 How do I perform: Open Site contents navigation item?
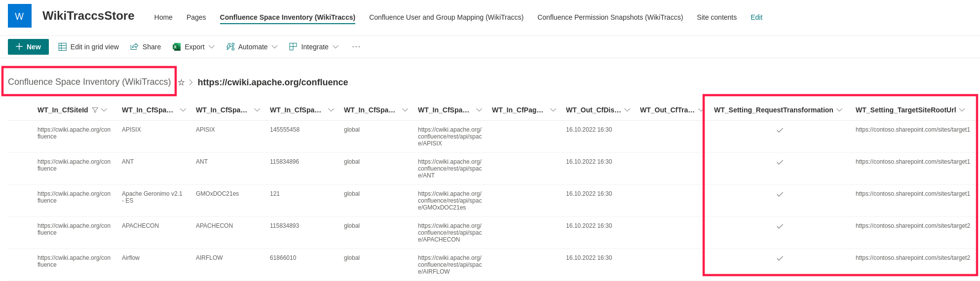pyautogui.click(x=717, y=17)
